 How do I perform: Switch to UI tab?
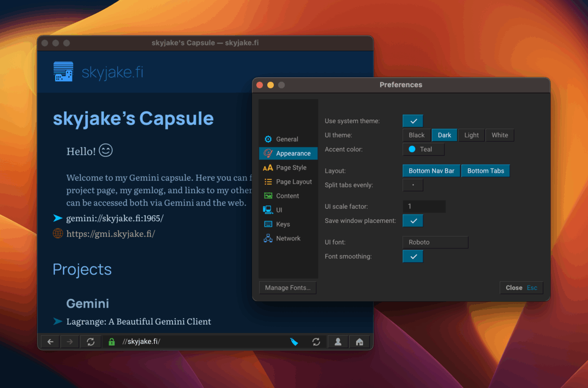point(288,210)
